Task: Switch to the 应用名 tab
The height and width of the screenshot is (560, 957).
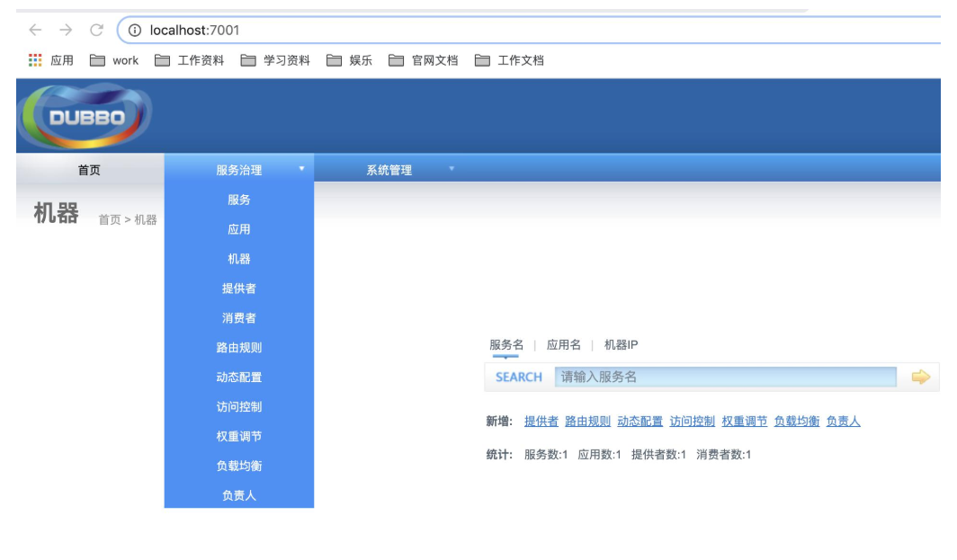Action: click(562, 344)
